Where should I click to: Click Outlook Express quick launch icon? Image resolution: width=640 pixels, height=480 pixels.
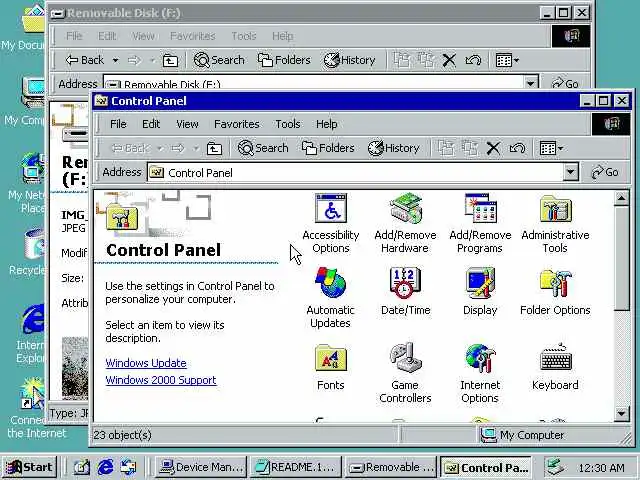click(129, 467)
